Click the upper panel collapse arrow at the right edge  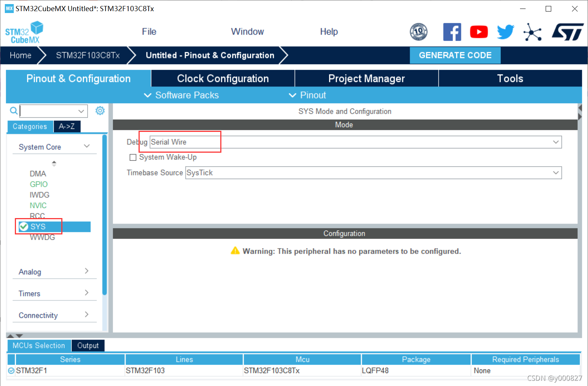point(580,108)
